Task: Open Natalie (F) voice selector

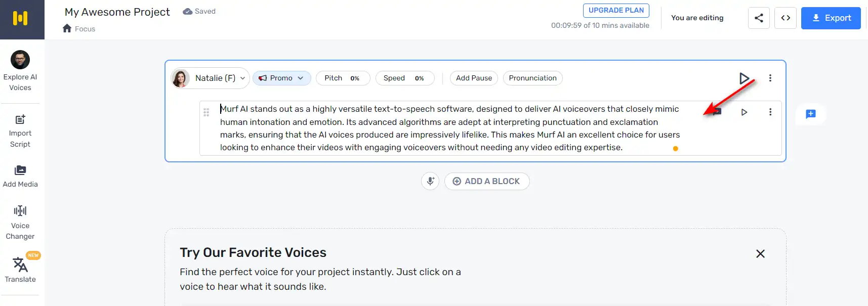Action: click(210, 78)
